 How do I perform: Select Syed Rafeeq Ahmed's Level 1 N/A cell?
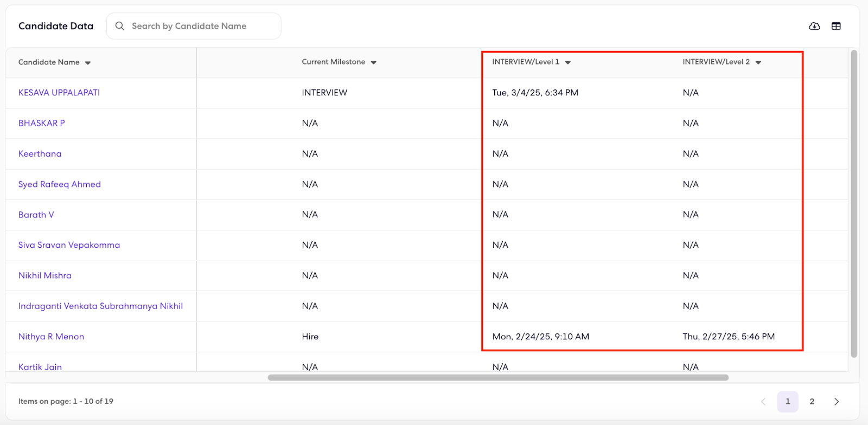(500, 184)
